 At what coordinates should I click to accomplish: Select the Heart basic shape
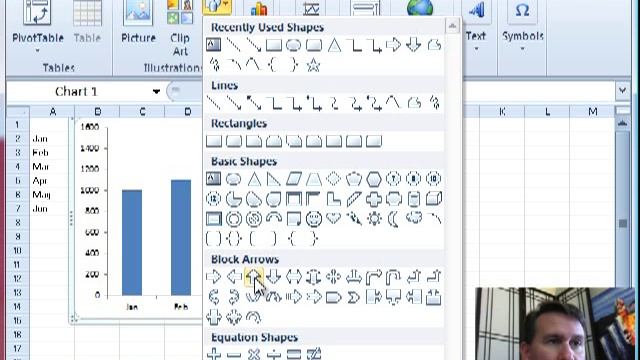point(334,219)
